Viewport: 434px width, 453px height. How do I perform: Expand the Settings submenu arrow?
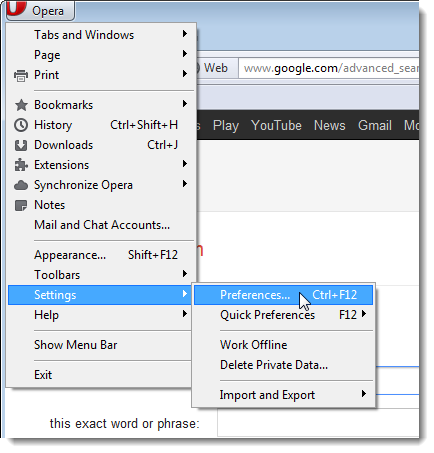(185, 294)
